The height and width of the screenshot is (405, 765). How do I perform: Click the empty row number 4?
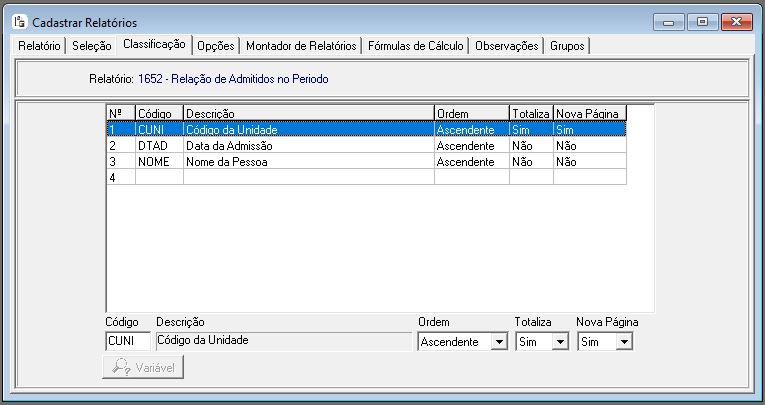[300, 177]
